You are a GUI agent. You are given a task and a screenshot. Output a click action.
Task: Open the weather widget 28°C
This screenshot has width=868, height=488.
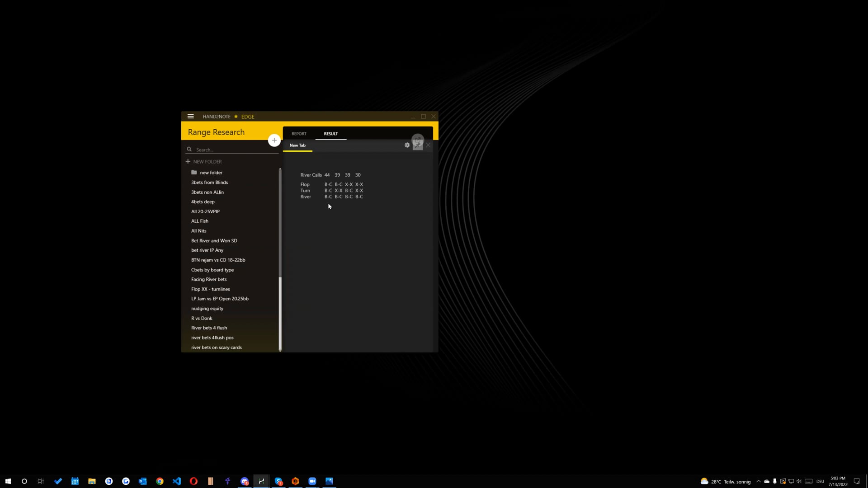(725, 481)
